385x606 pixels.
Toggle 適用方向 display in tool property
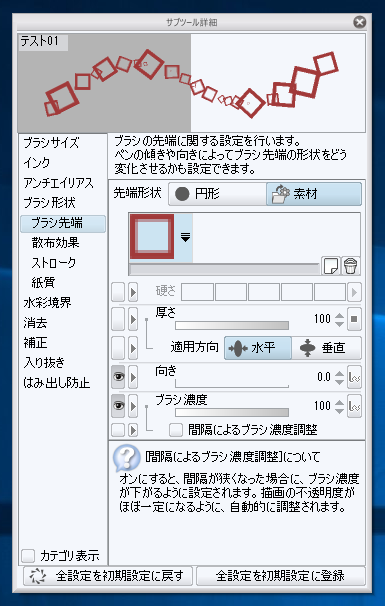click(x=118, y=348)
